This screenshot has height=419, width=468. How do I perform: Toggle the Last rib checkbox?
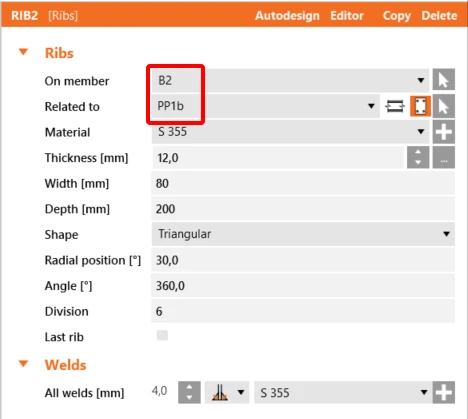pyautogui.click(x=162, y=335)
